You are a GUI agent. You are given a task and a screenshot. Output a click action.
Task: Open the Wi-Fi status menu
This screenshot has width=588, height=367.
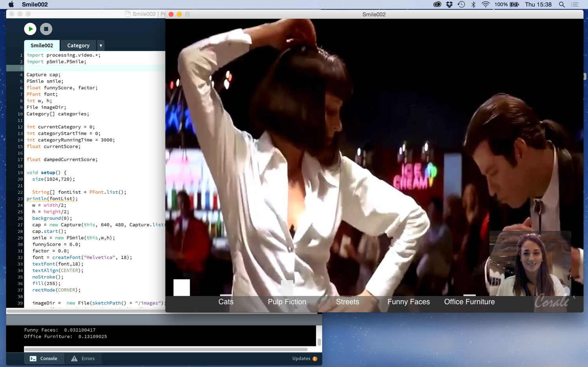pos(485,4)
